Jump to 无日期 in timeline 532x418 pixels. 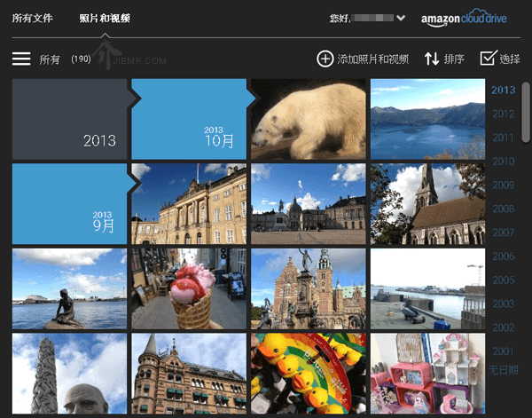pyautogui.click(x=504, y=370)
